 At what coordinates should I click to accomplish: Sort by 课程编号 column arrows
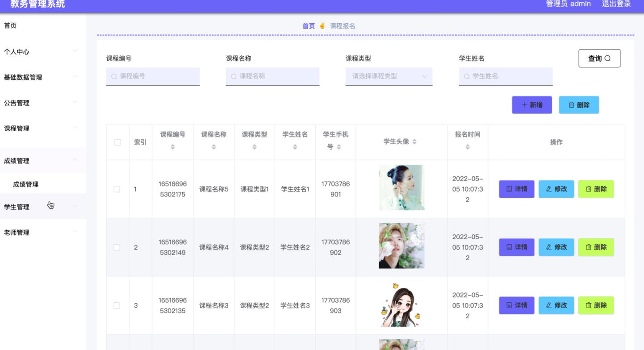click(x=173, y=147)
